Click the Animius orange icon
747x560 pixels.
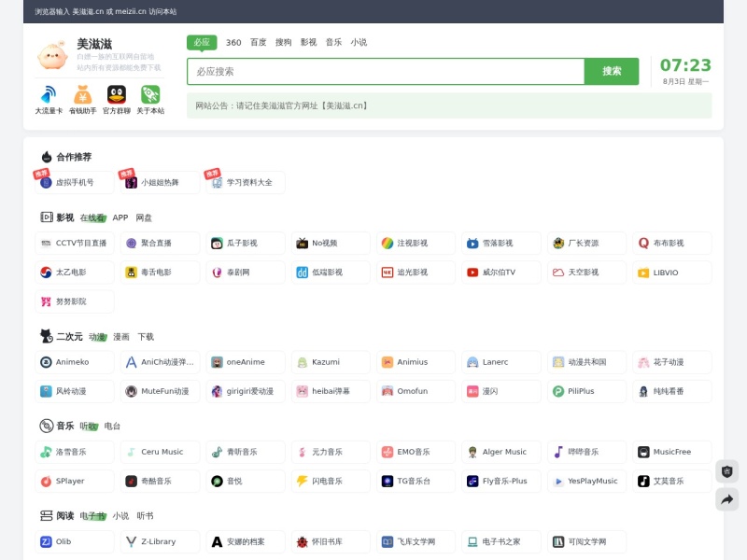pyautogui.click(x=388, y=362)
